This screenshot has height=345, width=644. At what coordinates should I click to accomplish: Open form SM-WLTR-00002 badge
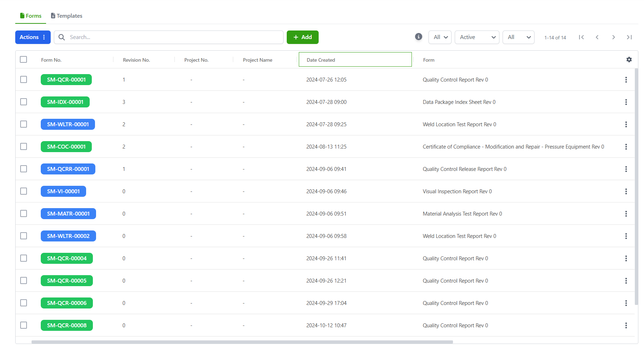[x=68, y=236]
